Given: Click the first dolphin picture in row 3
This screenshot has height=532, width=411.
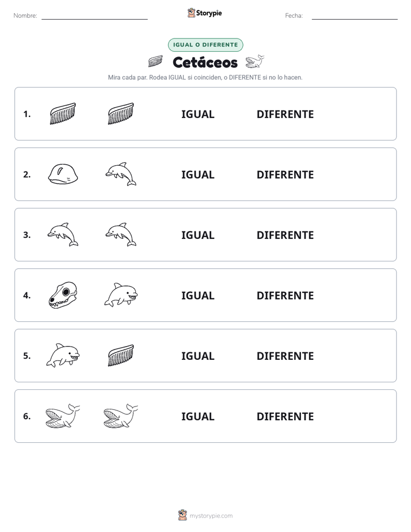Looking at the screenshot, I should [63, 234].
